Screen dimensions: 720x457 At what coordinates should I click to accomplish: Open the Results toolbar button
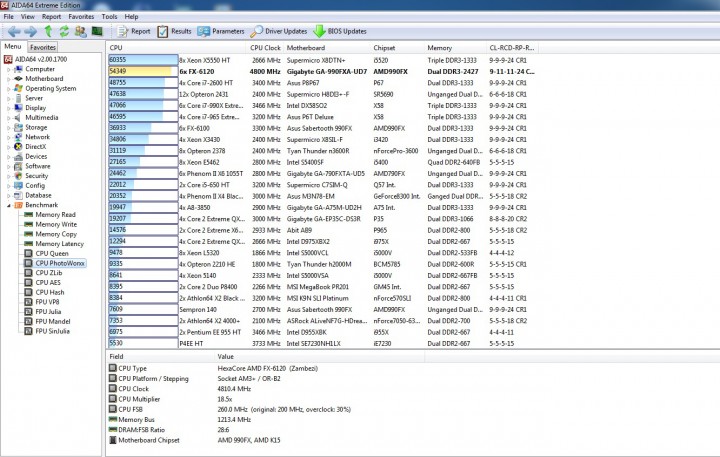pyautogui.click(x=174, y=31)
